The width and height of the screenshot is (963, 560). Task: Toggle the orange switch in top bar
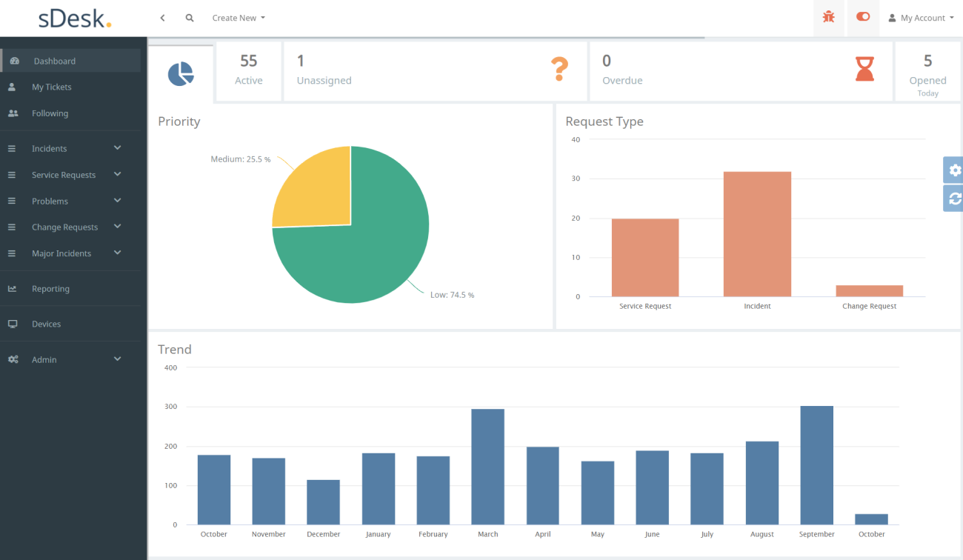click(863, 17)
